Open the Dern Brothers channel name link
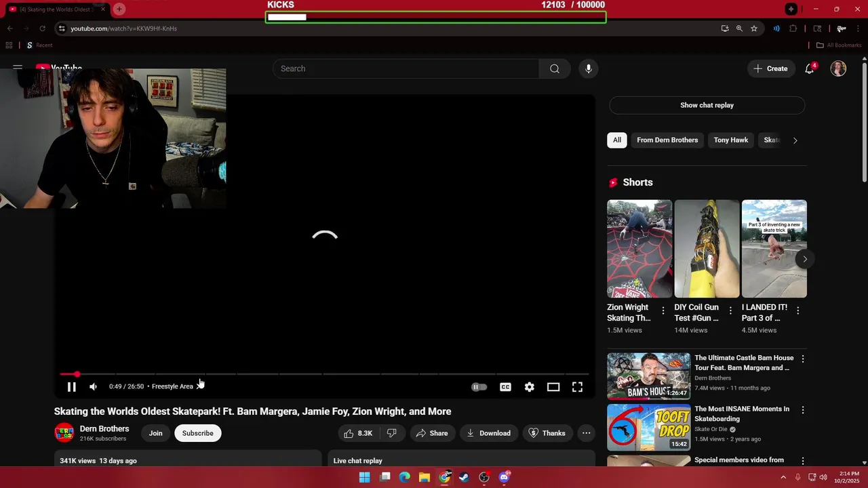Screen dimensions: 868x488 tap(104, 428)
